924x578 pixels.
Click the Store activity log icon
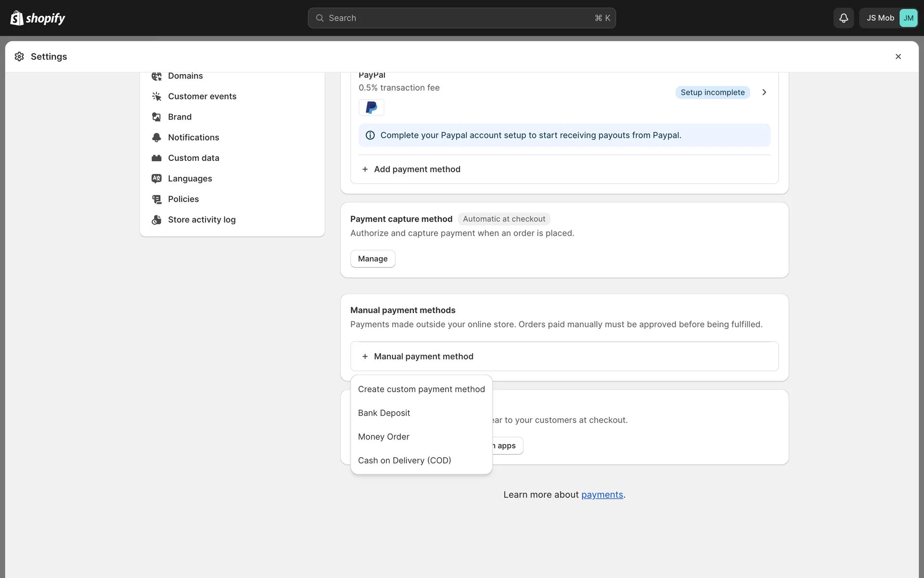156,220
